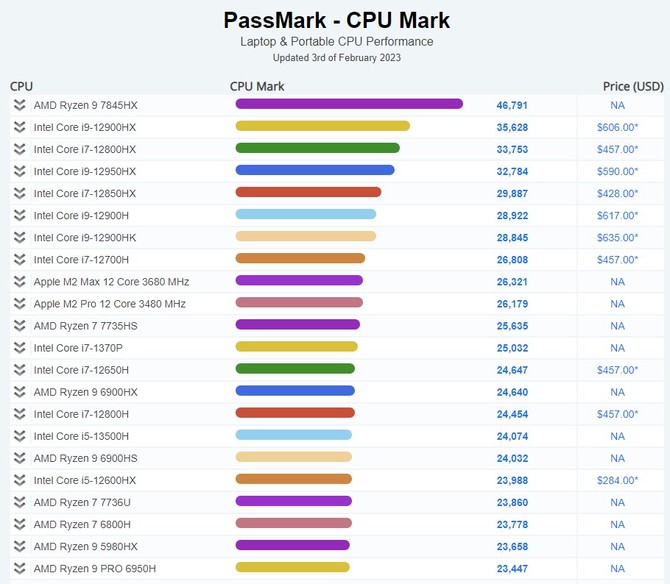Image resolution: width=670 pixels, height=584 pixels.
Task: Expand the Intel Core i7-12800H row chevron
Action: click(x=19, y=414)
